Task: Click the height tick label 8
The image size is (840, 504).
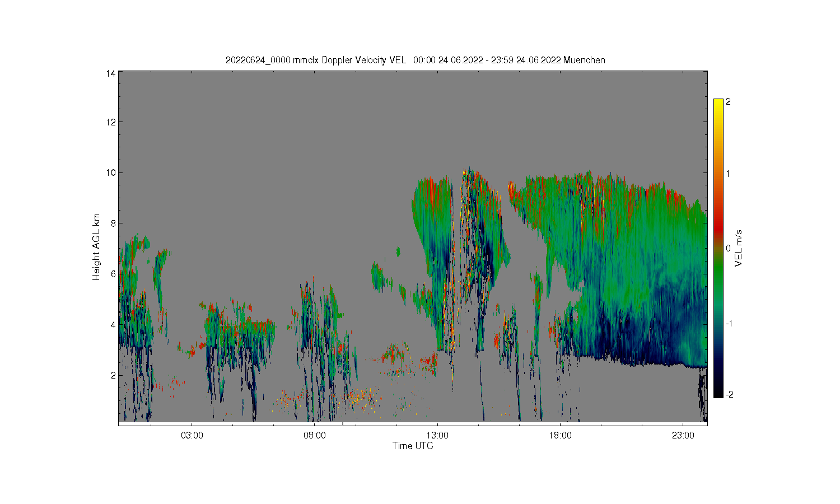Action: (x=113, y=223)
